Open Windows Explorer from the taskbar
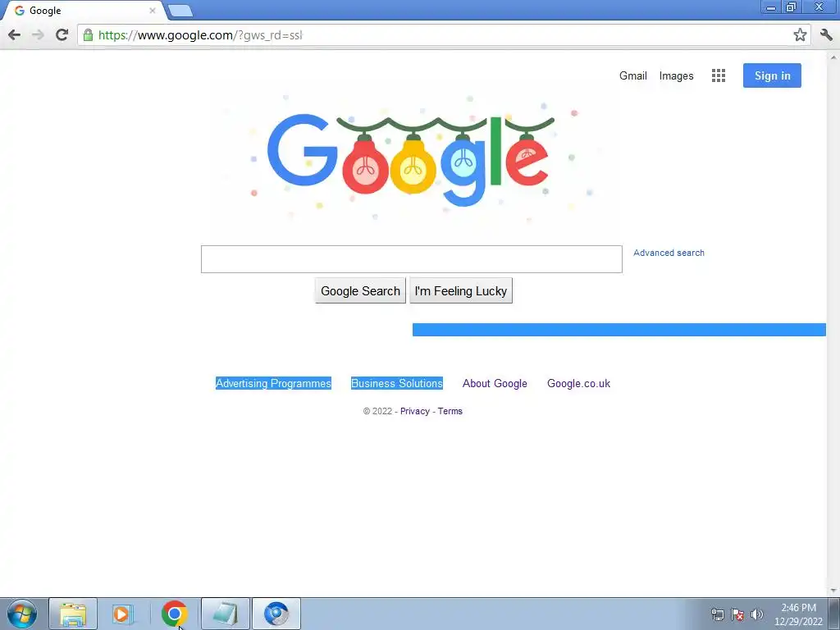 pyautogui.click(x=73, y=614)
